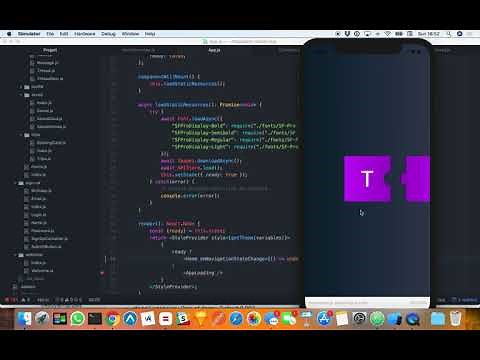Click the clock showing Sun 16:52

[429, 34]
